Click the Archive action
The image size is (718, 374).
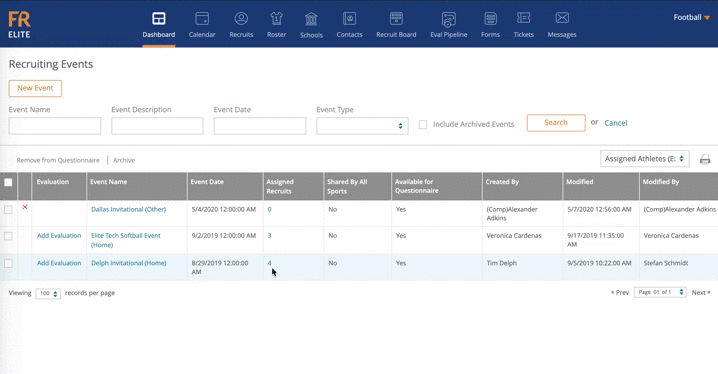click(x=124, y=160)
